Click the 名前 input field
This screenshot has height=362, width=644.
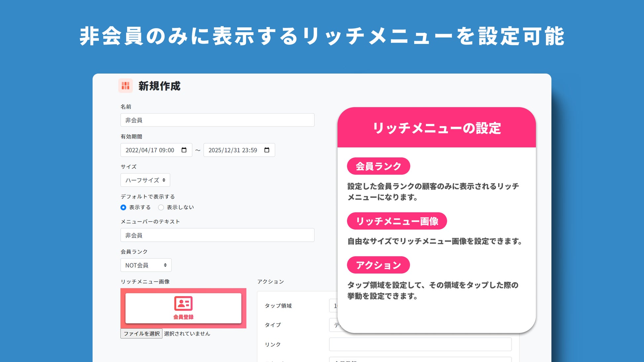click(217, 120)
